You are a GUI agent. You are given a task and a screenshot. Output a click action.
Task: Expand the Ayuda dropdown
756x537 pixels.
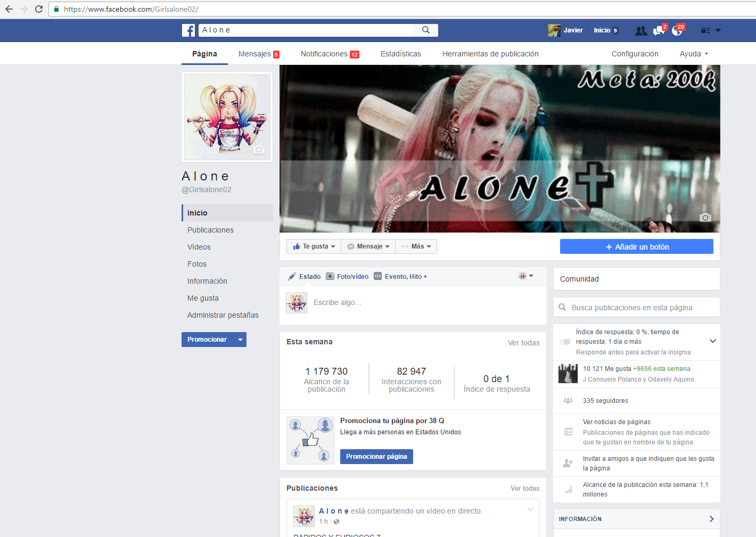pos(694,54)
